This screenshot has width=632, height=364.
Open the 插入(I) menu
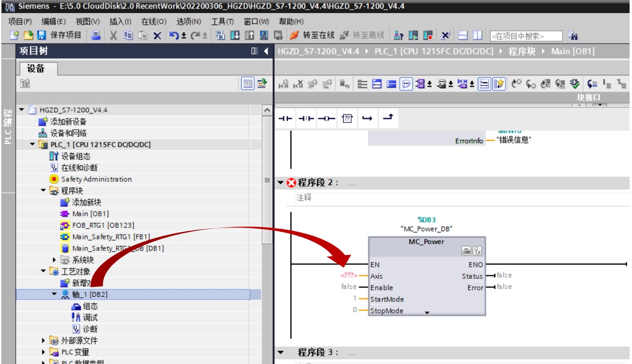tap(121, 21)
